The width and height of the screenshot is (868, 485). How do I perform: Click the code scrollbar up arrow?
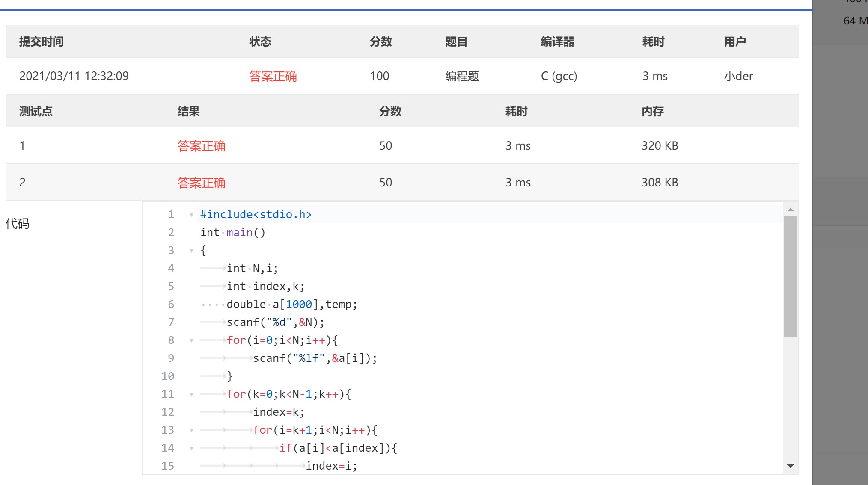point(790,210)
